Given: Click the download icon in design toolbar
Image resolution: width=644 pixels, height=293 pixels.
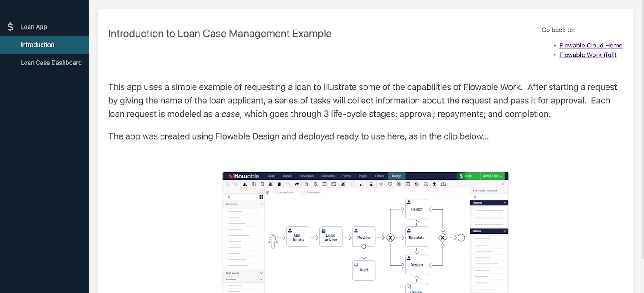Looking at the screenshot, I should tap(434, 184).
